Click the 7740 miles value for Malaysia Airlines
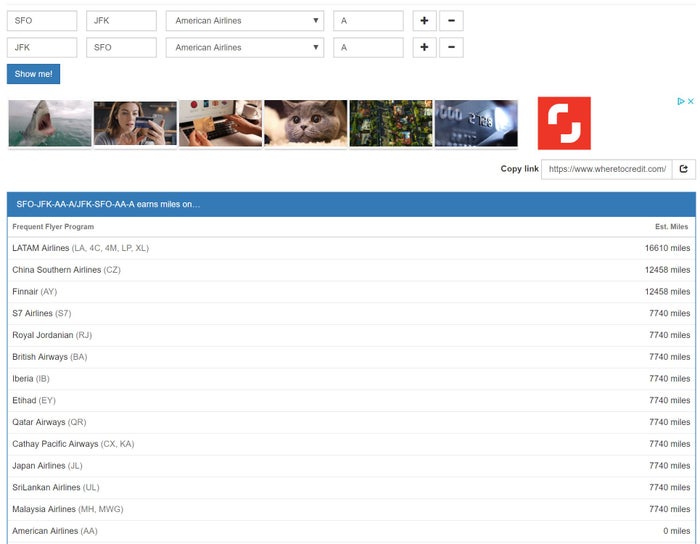 coord(670,509)
